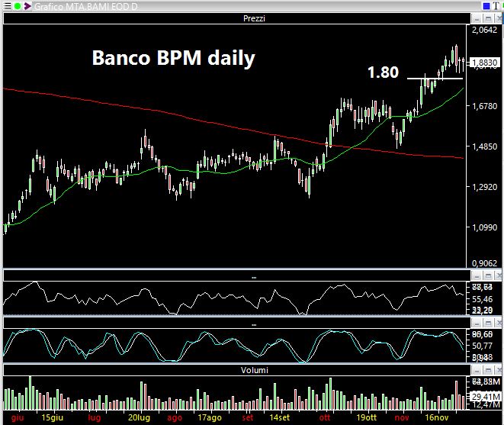504x425 pixels.
Task: Click the '14set' date axis label
Action: pyautogui.click(x=279, y=417)
